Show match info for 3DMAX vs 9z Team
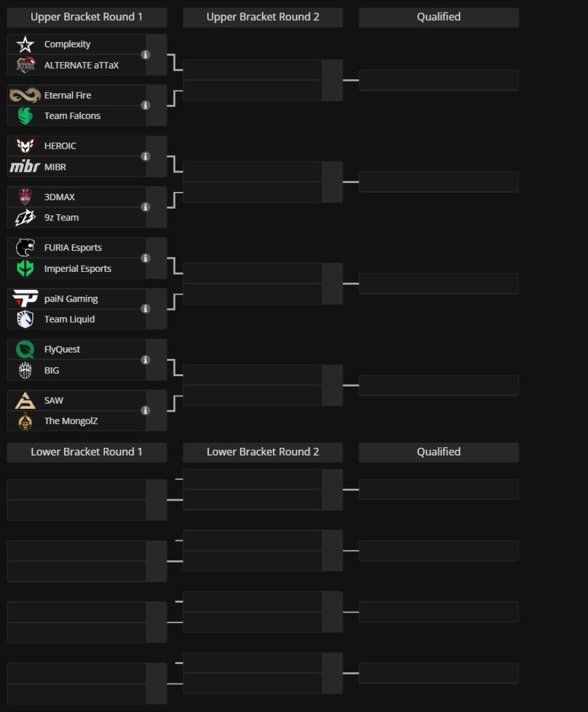This screenshot has width=588, height=712. click(x=145, y=207)
